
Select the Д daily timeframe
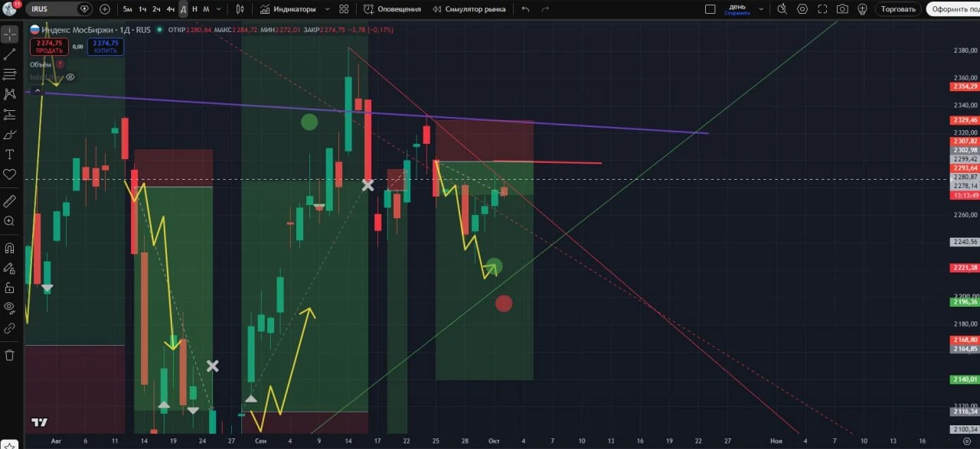(x=183, y=9)
